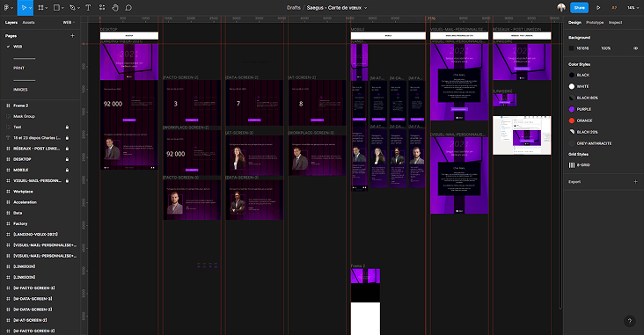Open the WEB page selector dropdown

click(x=69, y=22)
